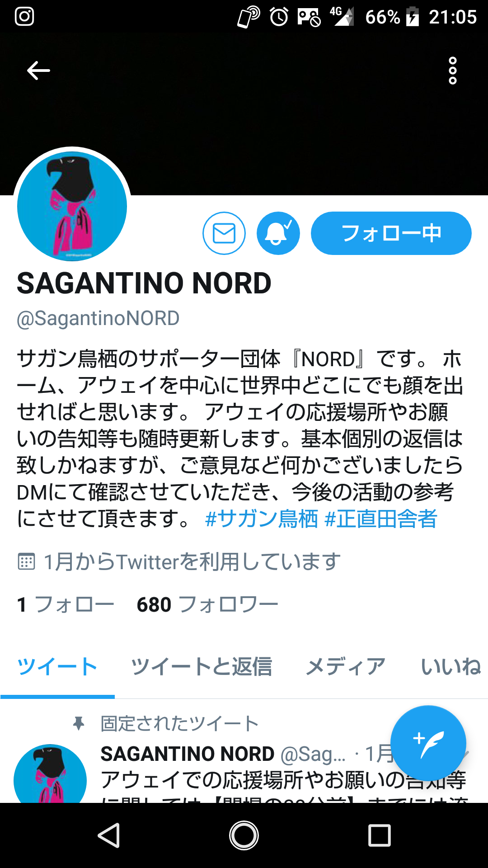
Task: Open Android recent apps square button
Action: click(380, 835)
